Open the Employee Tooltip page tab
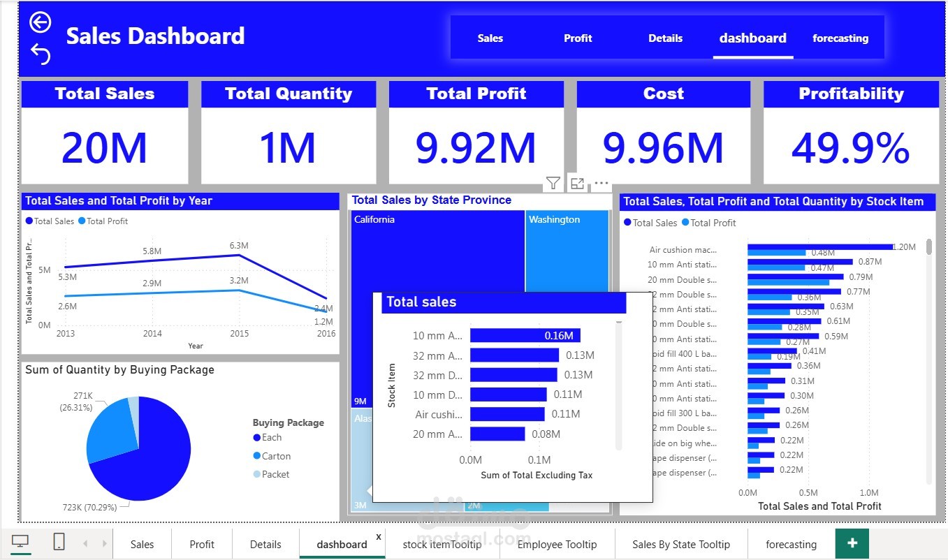The width and height of the screenshot is (948, 560). click(557, 545)
